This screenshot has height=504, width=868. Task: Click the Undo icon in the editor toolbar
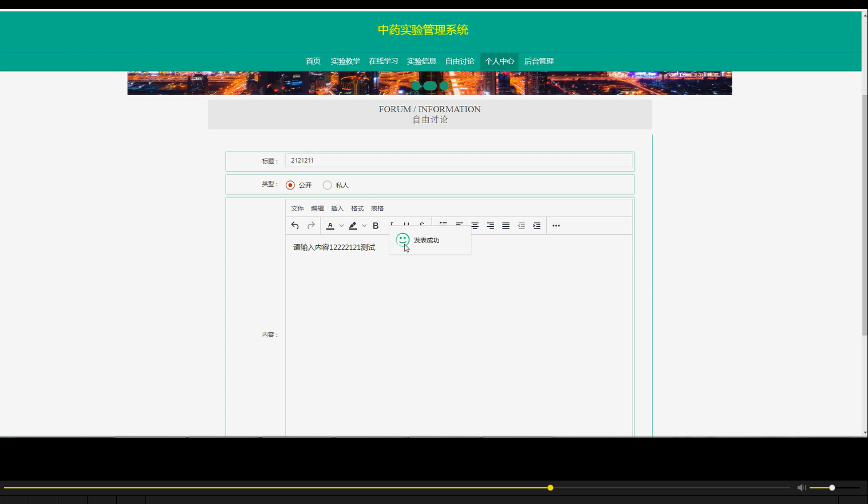click(295, 225)
